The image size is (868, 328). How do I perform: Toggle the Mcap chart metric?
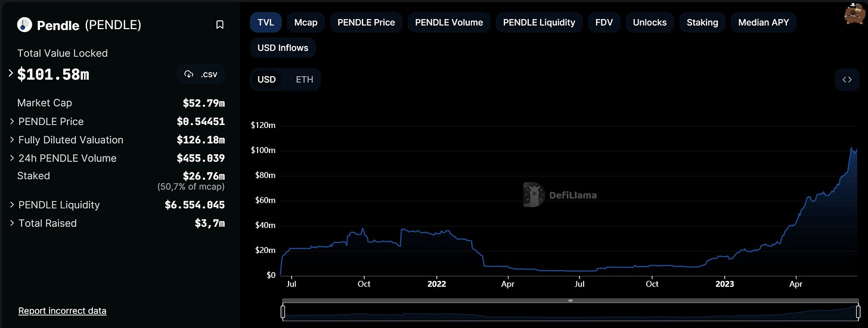(x=306, y=23)
